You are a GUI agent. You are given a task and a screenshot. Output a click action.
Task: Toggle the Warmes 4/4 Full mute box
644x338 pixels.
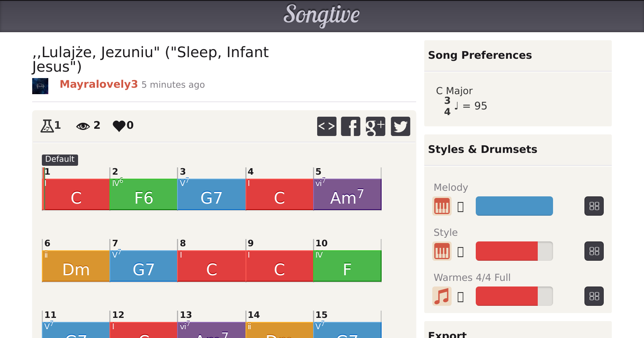tap(461, 297)
